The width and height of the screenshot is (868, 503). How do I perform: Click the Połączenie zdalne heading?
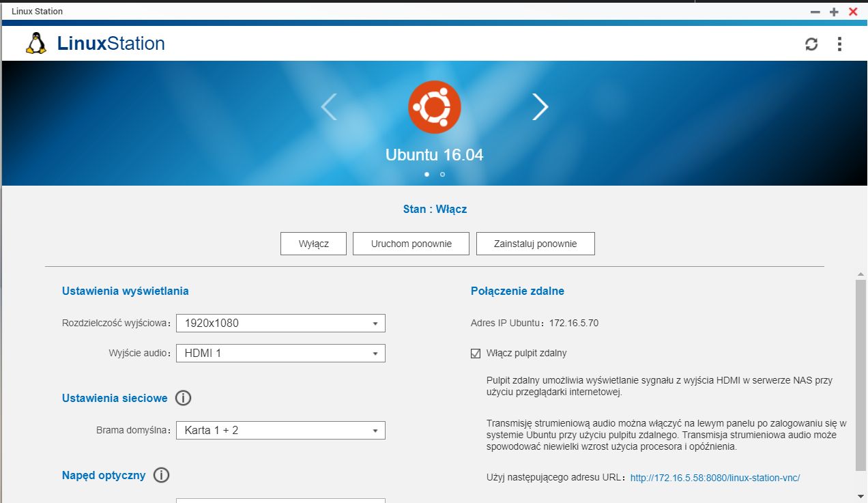point(517,291)
